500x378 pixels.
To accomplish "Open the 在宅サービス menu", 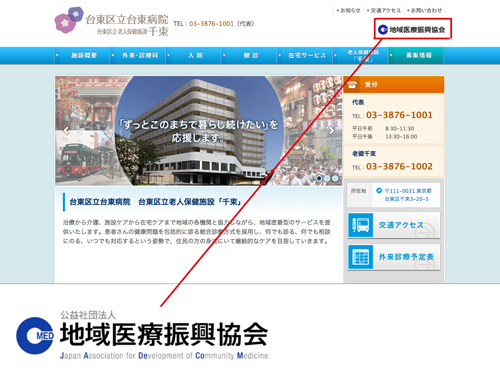I will [x=305, y=55].
